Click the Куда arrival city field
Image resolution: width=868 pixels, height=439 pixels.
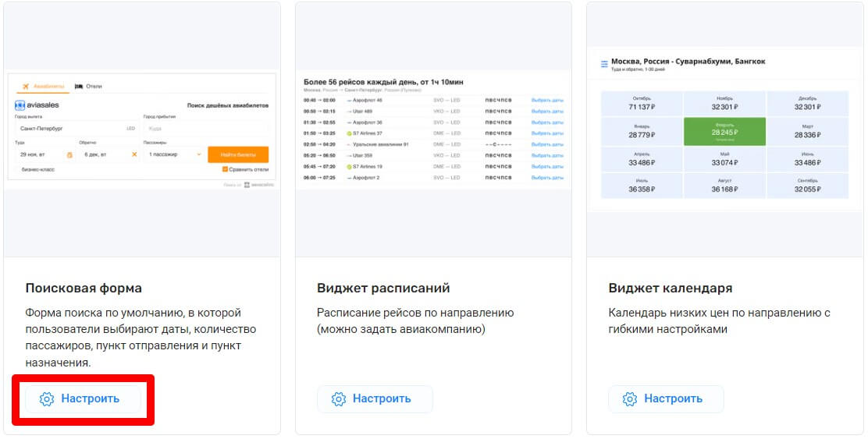pyautogui.click(x=206, y=129)
